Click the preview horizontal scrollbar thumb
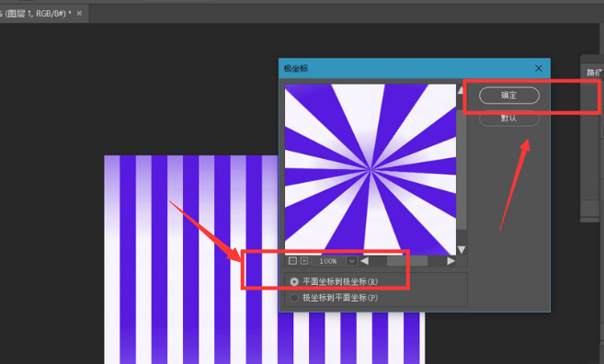 click(407, 261)
